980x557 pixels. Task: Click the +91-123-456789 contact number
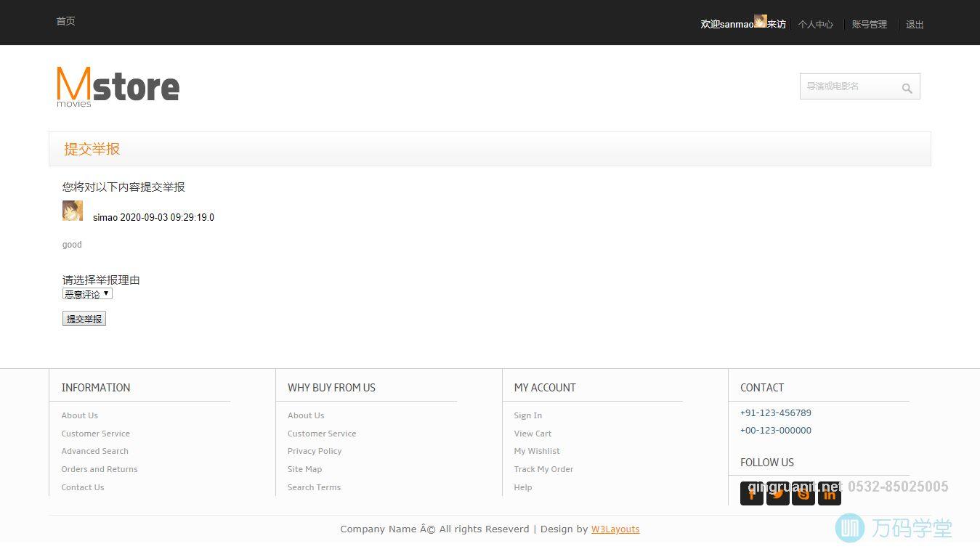[775, 413]
